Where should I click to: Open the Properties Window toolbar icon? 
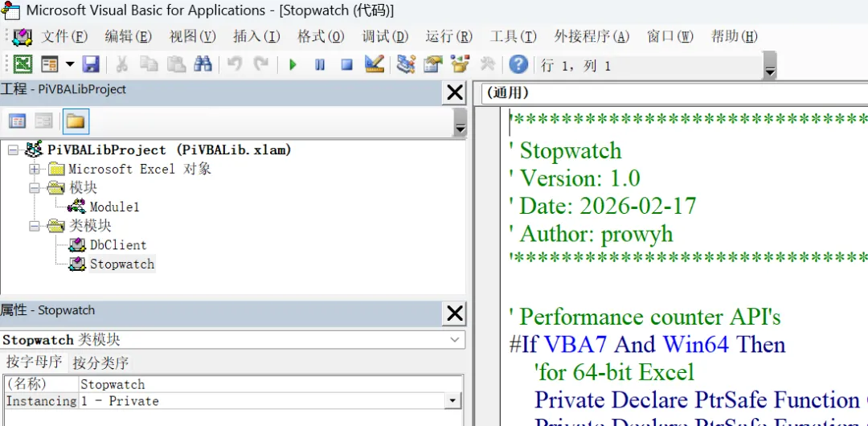[x=433, y=64]
